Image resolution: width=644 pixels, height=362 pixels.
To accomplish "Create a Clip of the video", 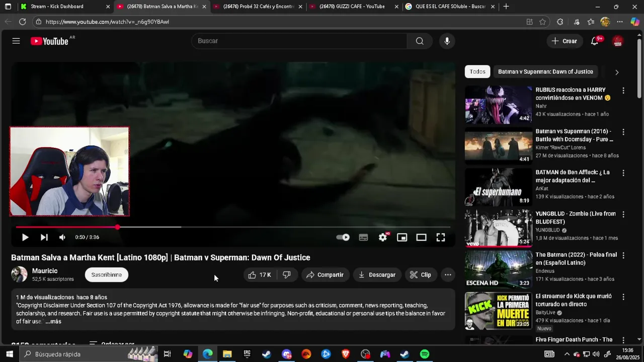I will tap(421, 275).
